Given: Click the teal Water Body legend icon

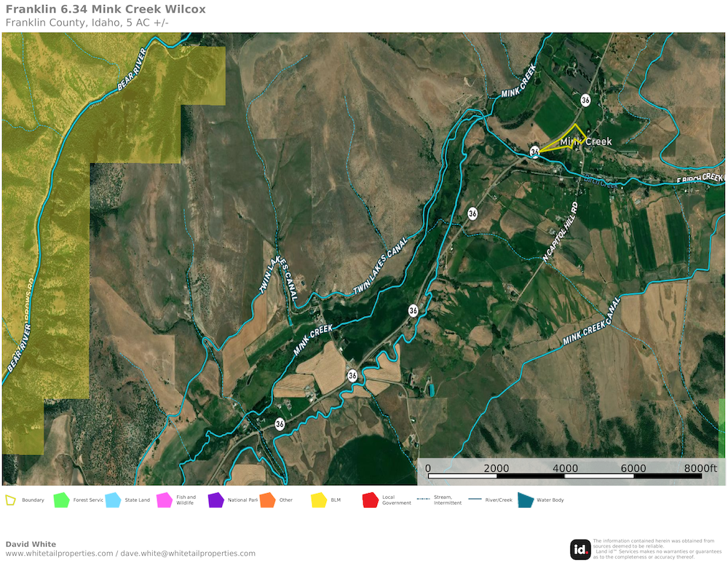Looking at the screenshot, I should pos(525,500).
